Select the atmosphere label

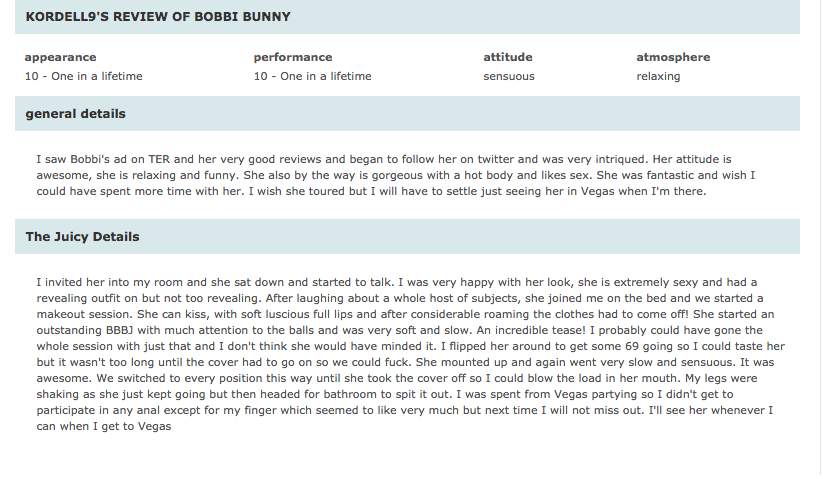(x=673, y=57)
